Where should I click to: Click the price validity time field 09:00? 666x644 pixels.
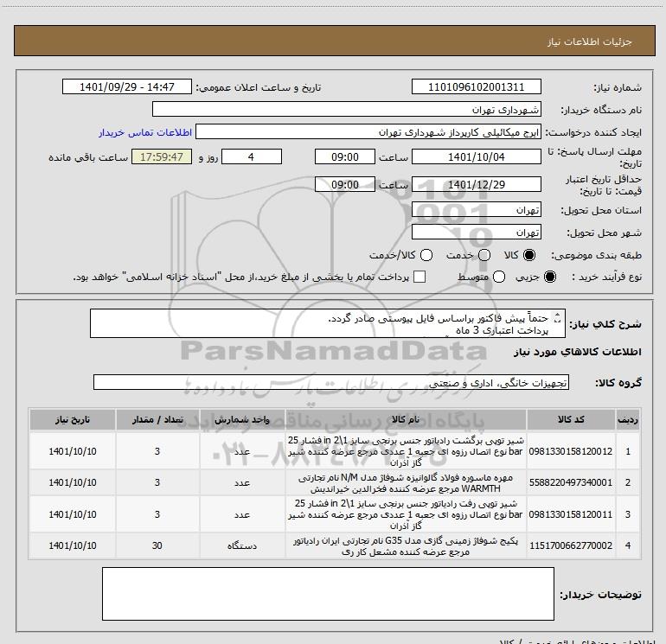pyautogui.click(x=345, y=184)
